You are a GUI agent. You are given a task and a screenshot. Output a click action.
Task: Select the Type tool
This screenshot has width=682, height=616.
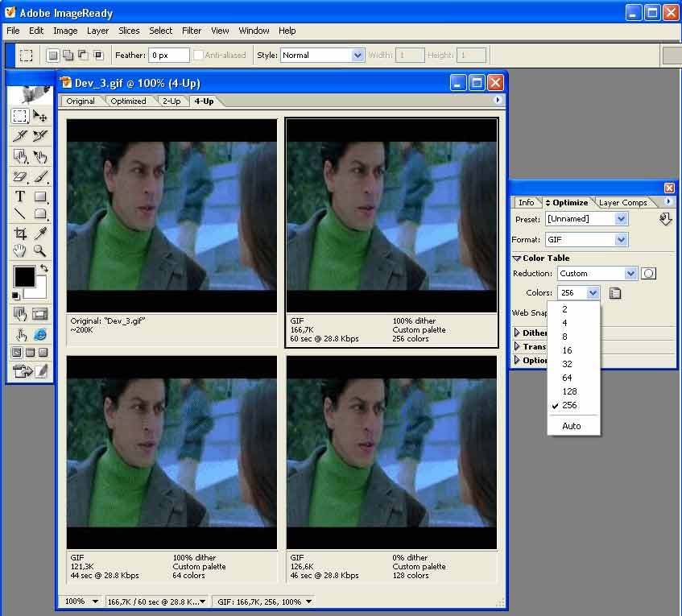click(x=20, y=196)
